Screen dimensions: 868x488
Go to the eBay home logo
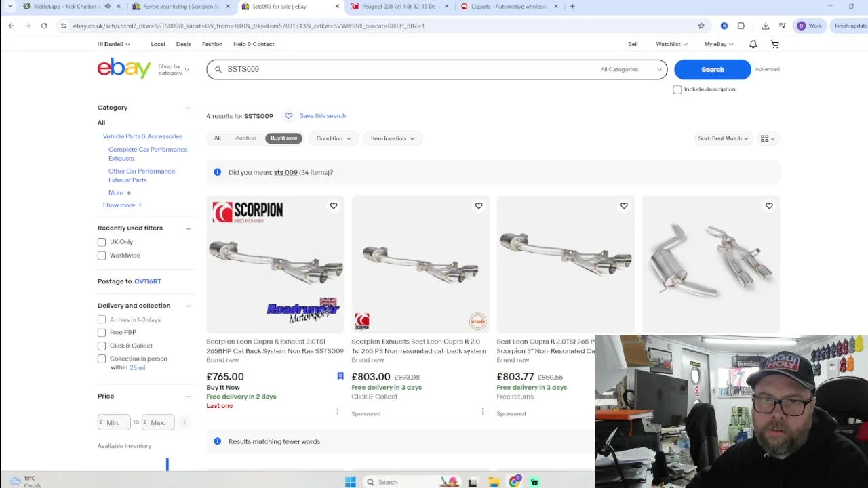[x=124, y=68]
